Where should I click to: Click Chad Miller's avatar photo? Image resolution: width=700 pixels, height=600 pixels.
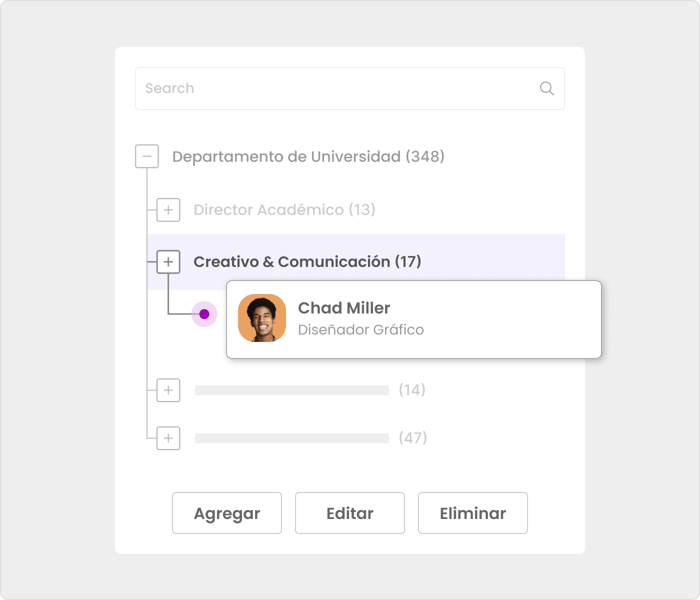262,318
